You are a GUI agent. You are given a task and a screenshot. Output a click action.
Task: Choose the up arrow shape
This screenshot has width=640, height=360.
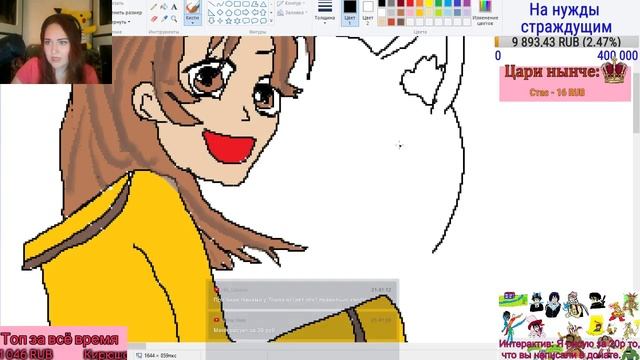pyautogui.click(x=263, y=13)
